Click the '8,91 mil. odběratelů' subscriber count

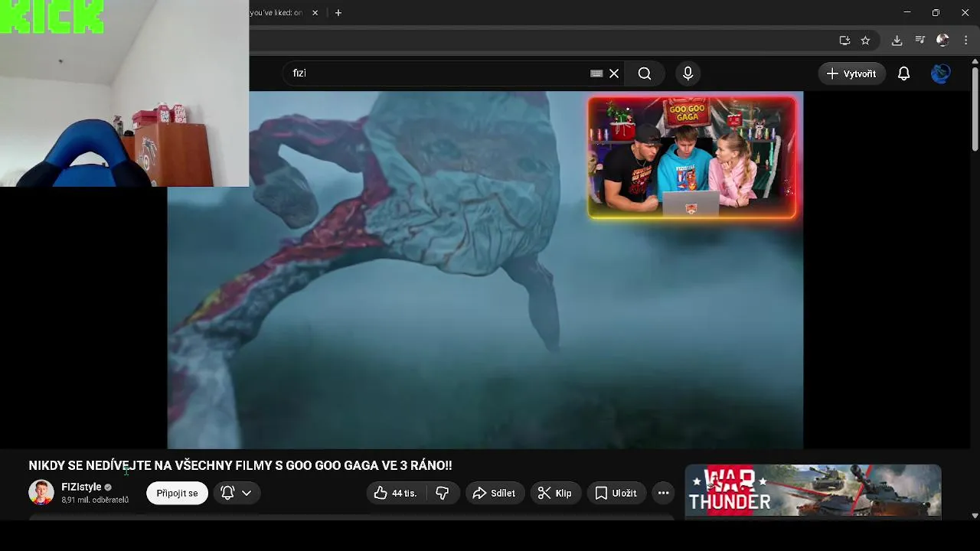95,500
